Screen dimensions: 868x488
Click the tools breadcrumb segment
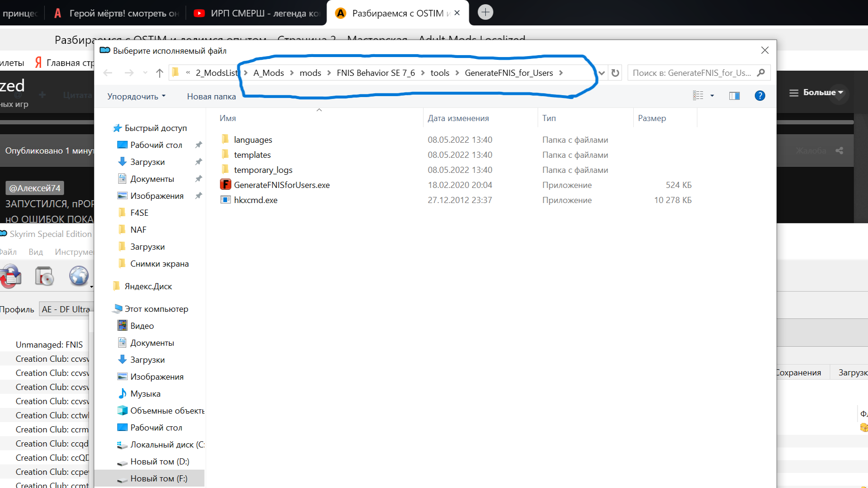[x=440, y=73]
